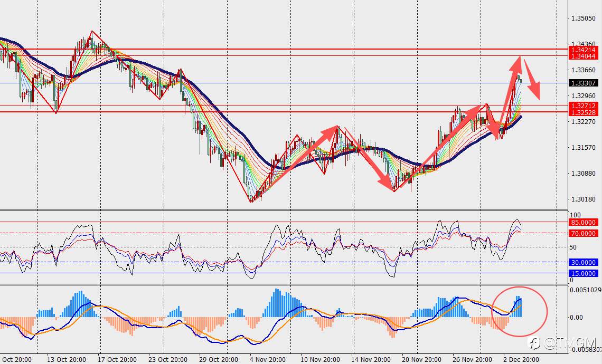Click the 17 Oct 20:00 date label
602x364 pixels.
(117, 360)
